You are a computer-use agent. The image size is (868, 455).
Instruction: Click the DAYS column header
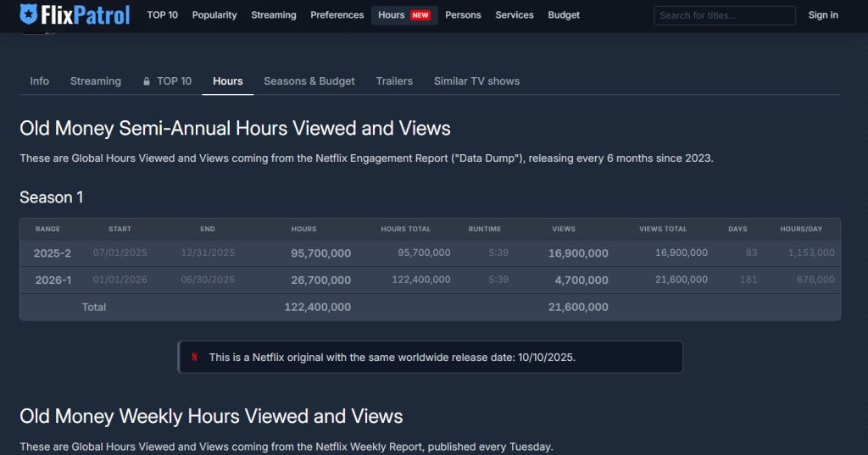[737, 229]
